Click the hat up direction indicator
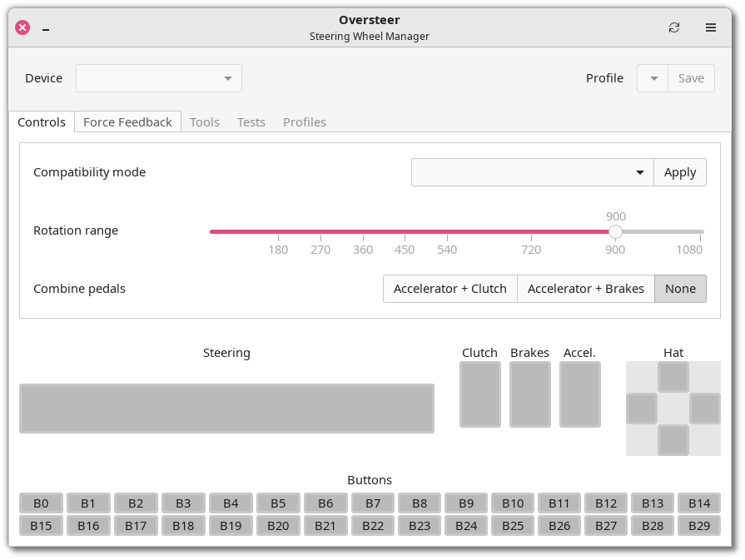 click(x=673, y=377)
